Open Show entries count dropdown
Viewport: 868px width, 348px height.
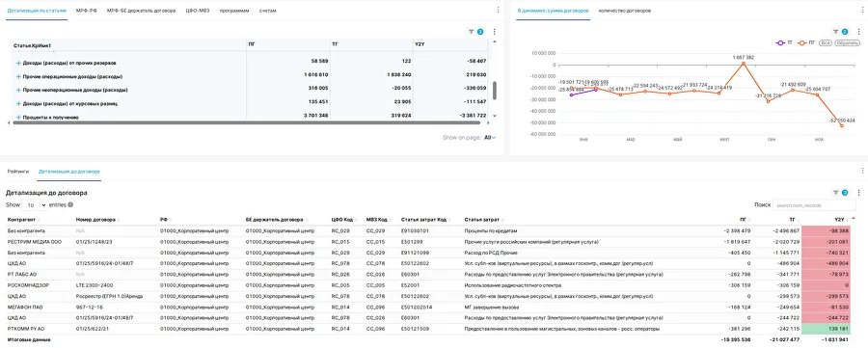tap(35, 205)
